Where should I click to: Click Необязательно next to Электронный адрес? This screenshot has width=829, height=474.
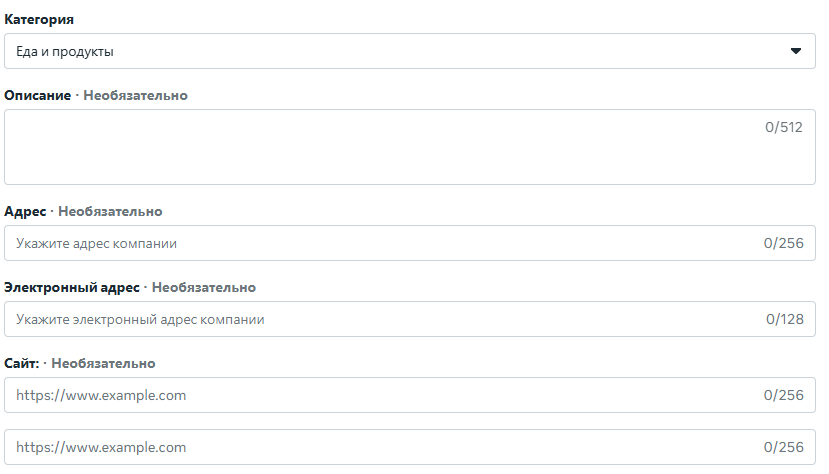coord(204,287)
